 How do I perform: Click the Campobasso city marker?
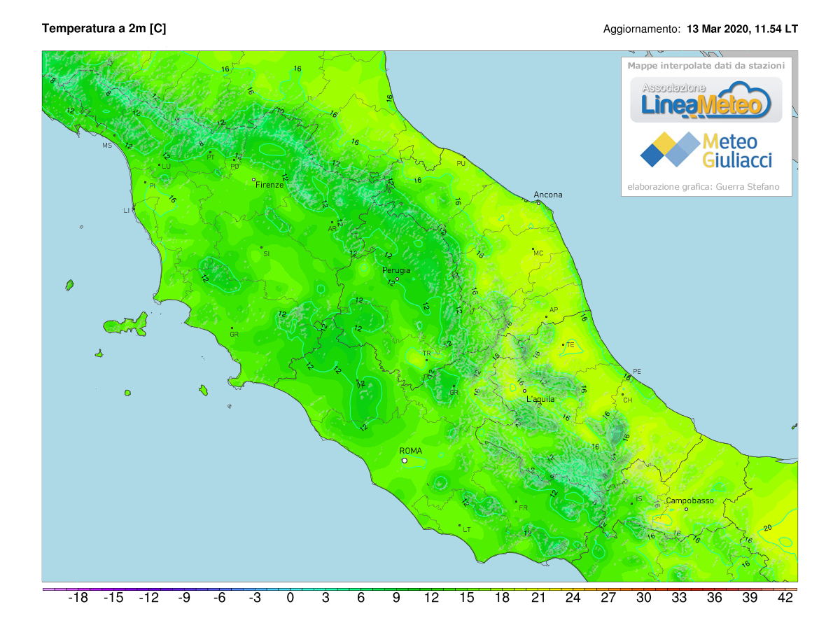[x=686, y=509]
